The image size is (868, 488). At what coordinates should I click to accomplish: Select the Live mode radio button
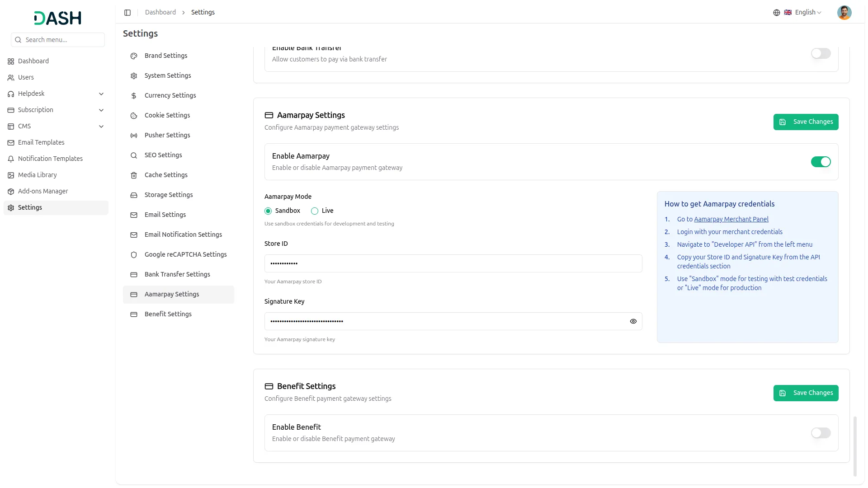click(315, 211)
